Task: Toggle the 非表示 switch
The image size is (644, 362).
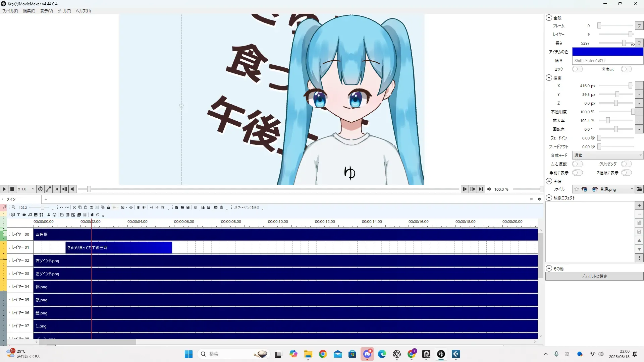Action: tap(626, 69)
